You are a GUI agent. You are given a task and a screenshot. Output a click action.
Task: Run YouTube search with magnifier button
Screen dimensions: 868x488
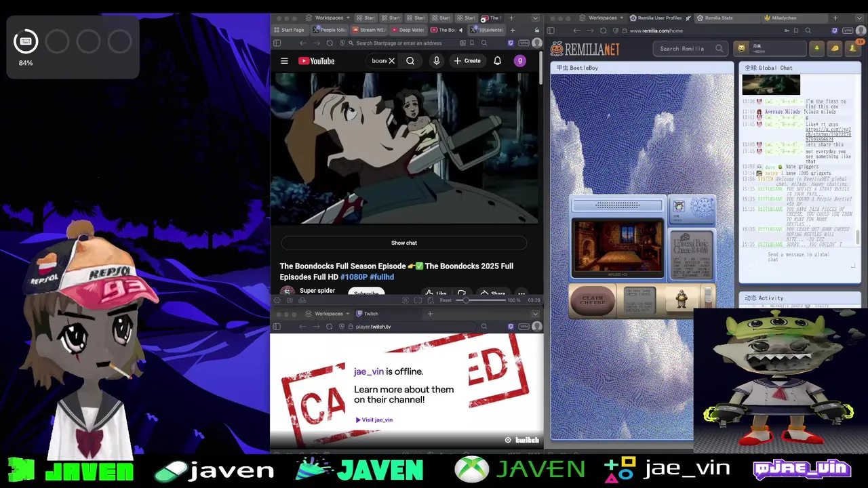[410, 61]
